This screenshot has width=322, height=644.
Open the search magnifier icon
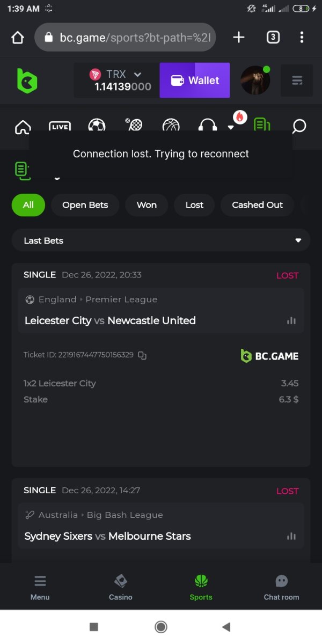299,126
